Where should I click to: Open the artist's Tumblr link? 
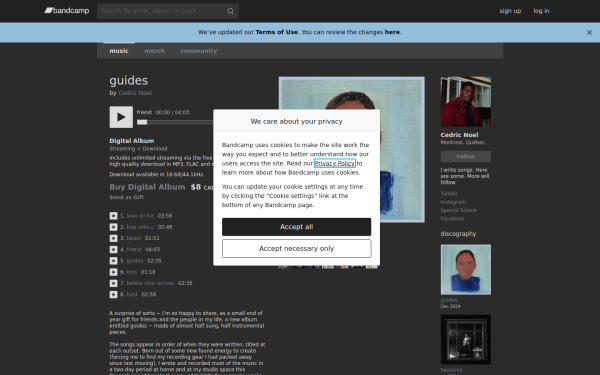tap(449, 194)
